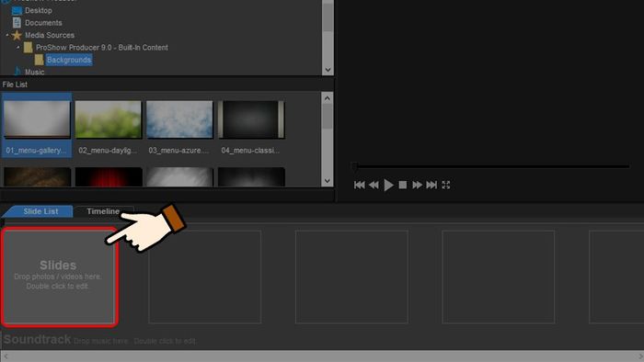
Task: Open the Documents folder
Action: (x=43, y=23)
